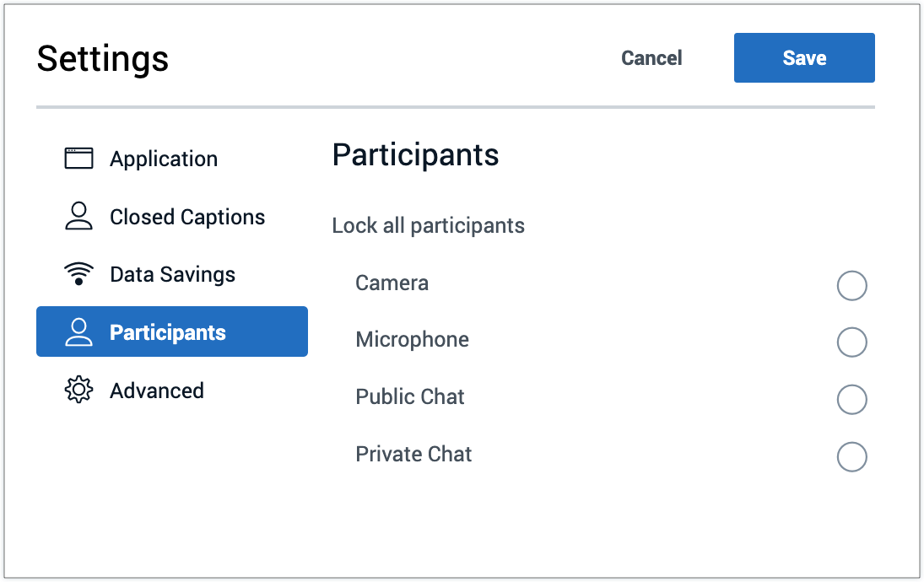Click the Closed Captions person icon
924x582 pixels.
[x=78, y=217]
